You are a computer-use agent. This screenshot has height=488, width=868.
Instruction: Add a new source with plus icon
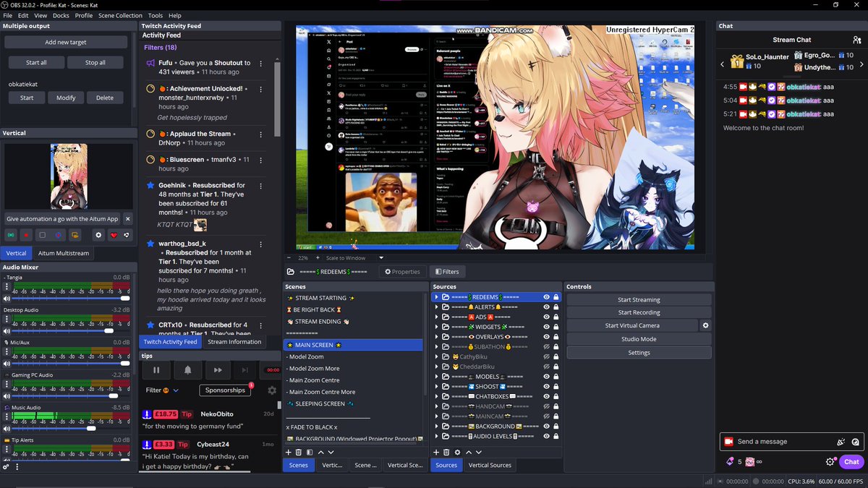(436, 452)
